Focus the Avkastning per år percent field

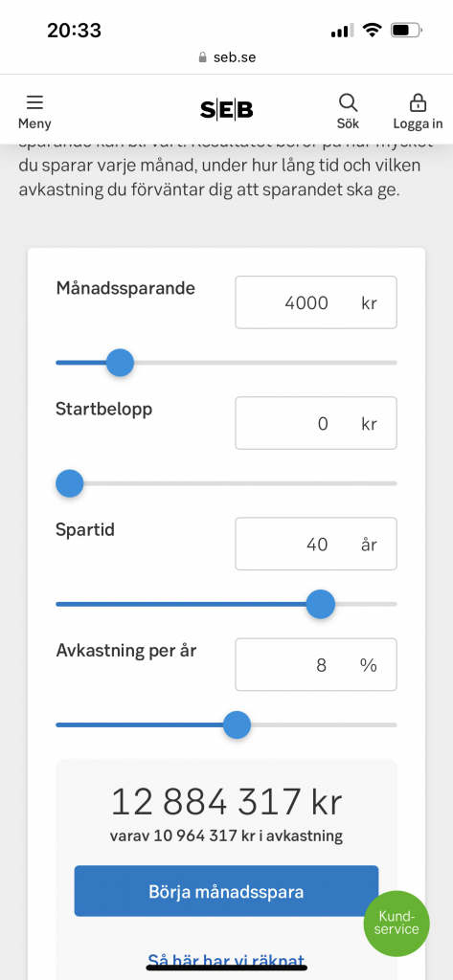(x=316, y=664)
